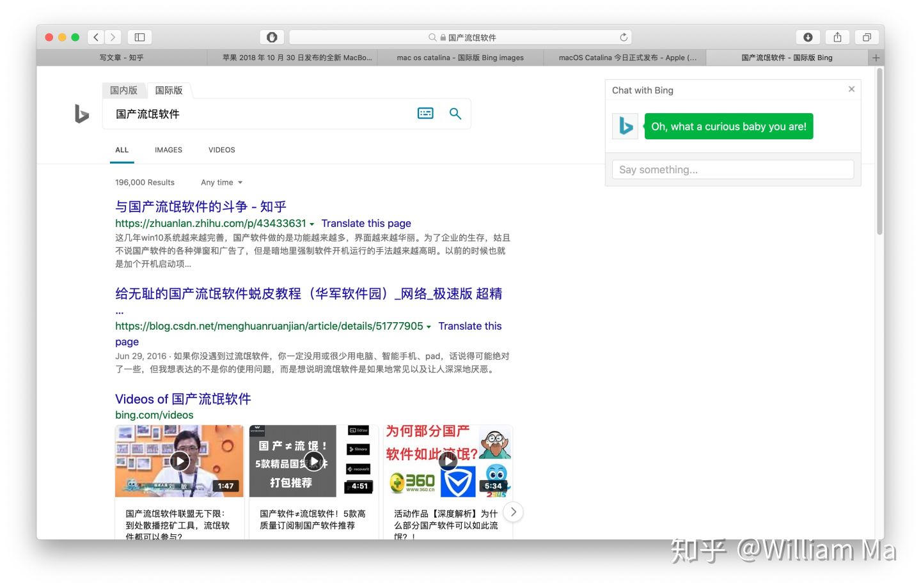Open the 'Any time' filter dropdown
The width and height of the screenshot is (921, 588).
[221, 182]
